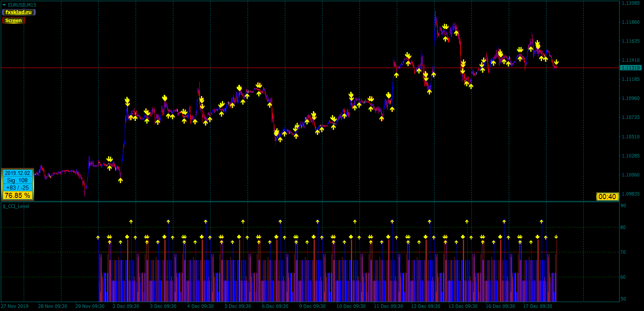Screen dimensions: 644x311
Task: Click the isolated up arrow below 2 Dec dip
Action: [120, 180]
